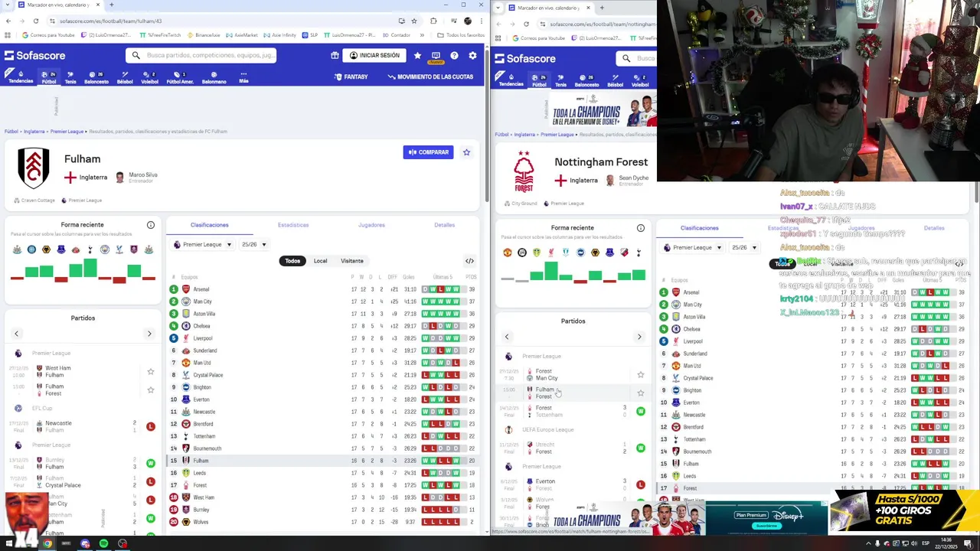Click tallest green bar in Fulham form chart
This screenshot has width=980, height=551.
90,268
